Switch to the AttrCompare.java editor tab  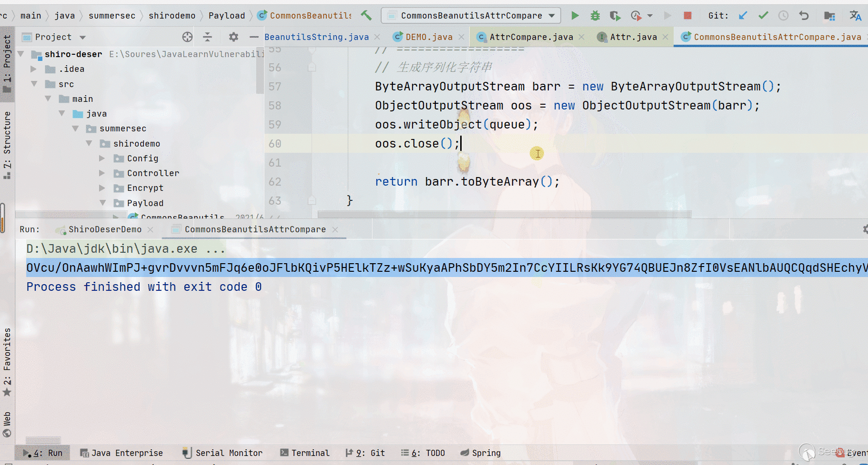click(x=531, y=37)
